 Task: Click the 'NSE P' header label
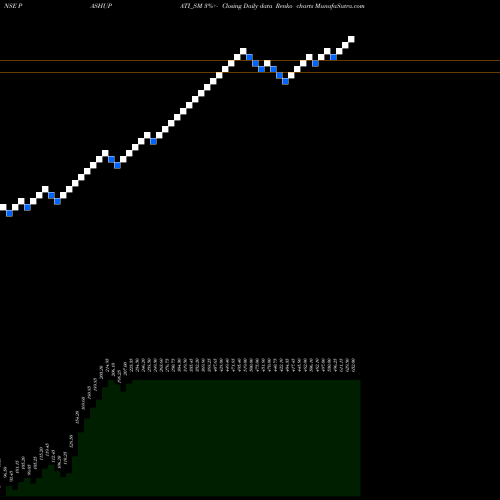coord(13,6)
